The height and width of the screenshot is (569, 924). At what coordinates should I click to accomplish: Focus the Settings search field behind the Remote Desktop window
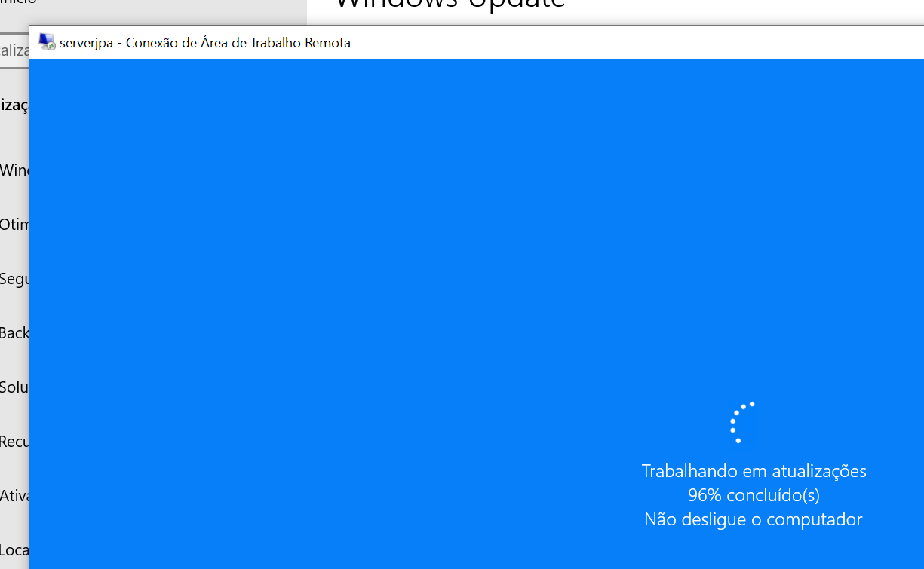coord(14,50)
